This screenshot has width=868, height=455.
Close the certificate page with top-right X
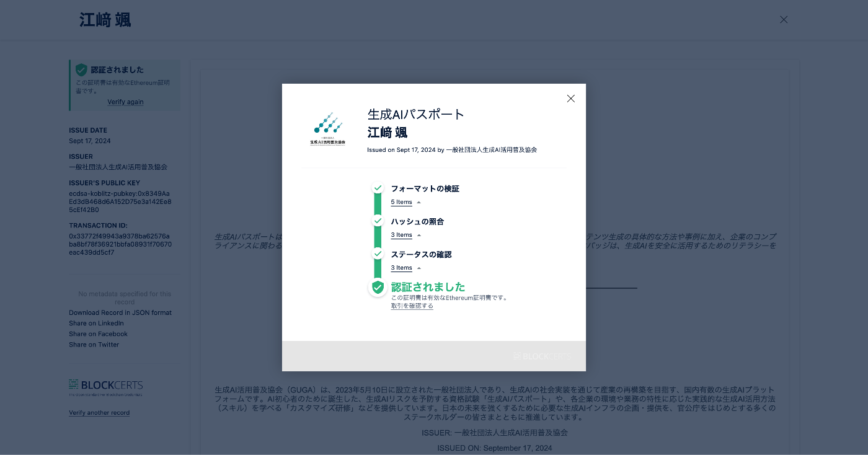[x=784, y=20]
